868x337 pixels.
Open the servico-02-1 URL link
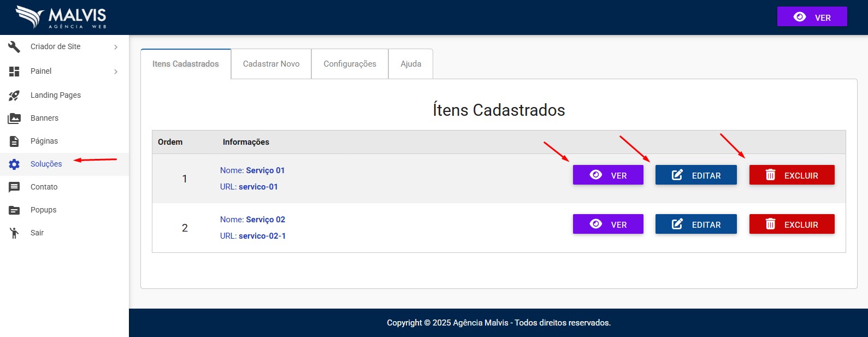click(262, 236)
